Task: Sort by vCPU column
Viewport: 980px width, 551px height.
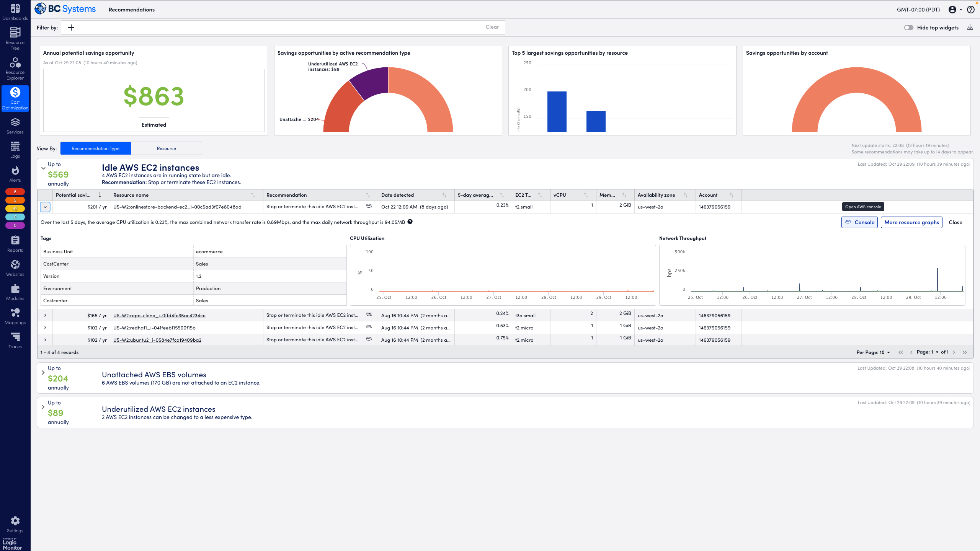Action: (x=573, y=195)
